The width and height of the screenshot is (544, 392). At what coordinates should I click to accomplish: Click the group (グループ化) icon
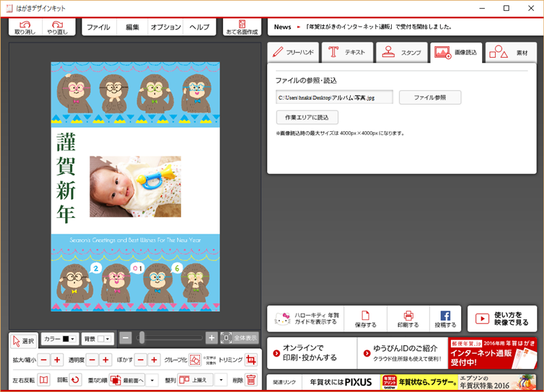[x=195, y=360]
